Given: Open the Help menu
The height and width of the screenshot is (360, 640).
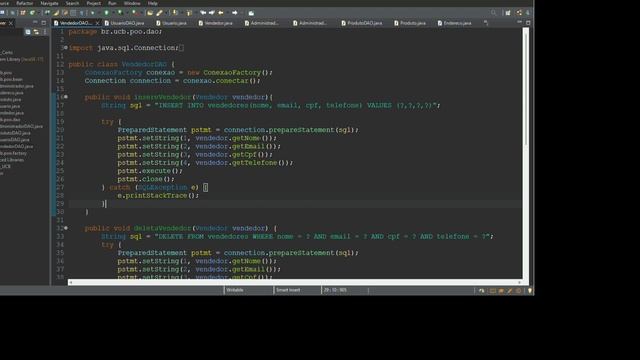Looking at the screenshot, I should [x=153, y=3].
